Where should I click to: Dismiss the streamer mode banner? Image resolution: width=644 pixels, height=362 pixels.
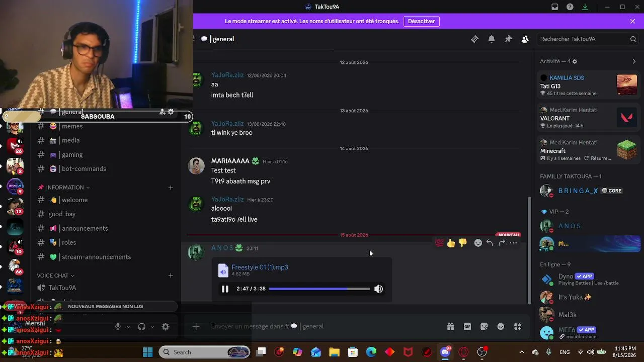632,21
